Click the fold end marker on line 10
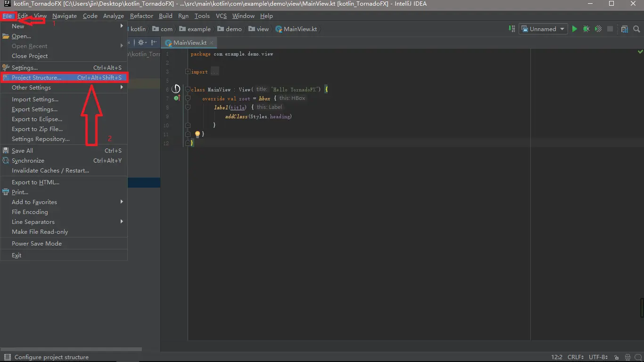The width and height of the screenshot is (644, 362). [188, 125]
